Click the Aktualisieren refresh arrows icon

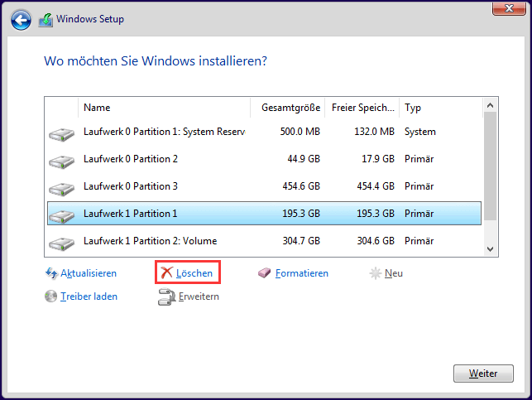(51, 273)
